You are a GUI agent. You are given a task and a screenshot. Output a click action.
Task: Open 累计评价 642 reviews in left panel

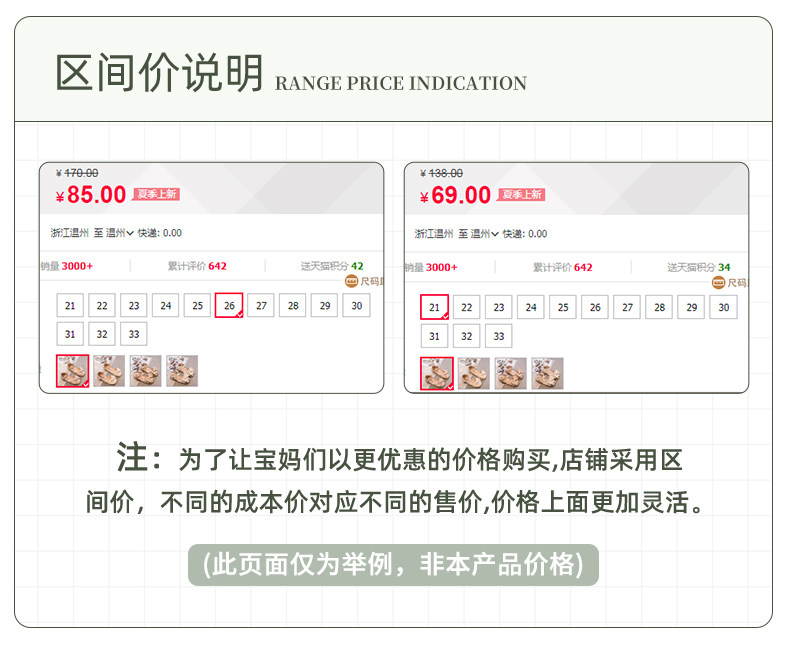(197, 266)
